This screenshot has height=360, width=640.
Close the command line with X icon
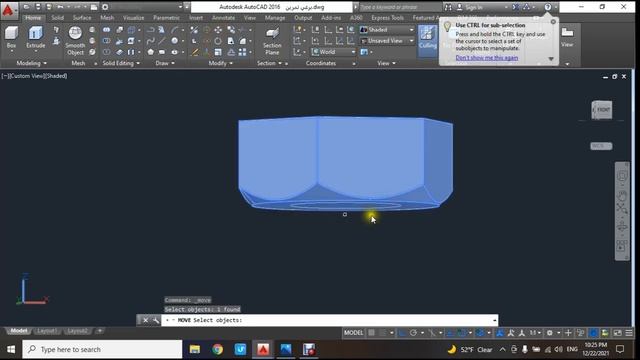click(x=145, y=320)
